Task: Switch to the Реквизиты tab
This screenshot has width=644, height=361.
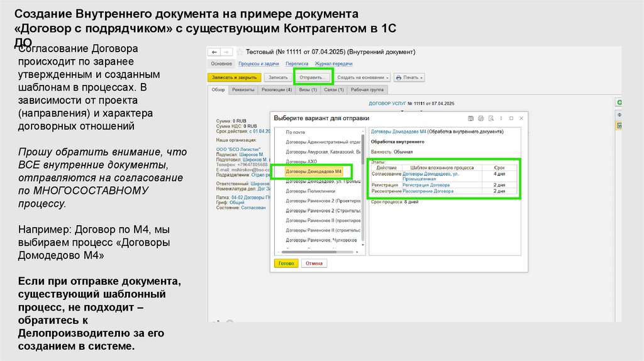Action: [x=243, y=90]
